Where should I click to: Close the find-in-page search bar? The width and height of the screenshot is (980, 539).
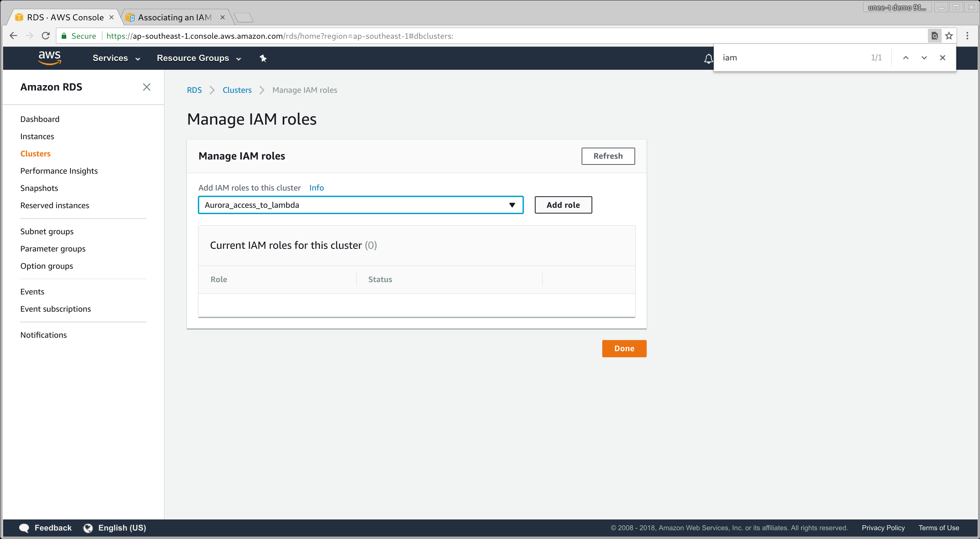click(942, 58)
